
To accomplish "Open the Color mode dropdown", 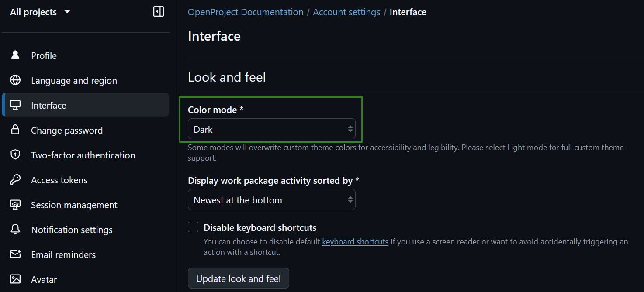I will coord(271,129).
